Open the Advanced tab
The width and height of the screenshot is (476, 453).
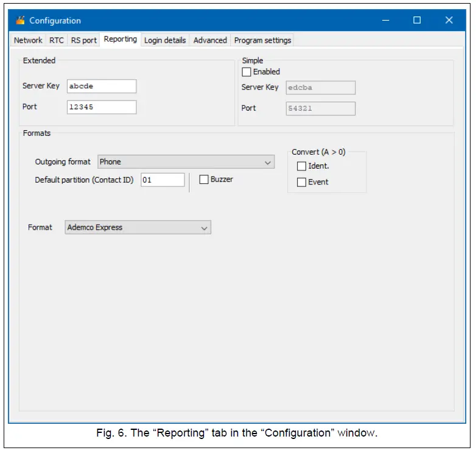(x=210, y=40)
